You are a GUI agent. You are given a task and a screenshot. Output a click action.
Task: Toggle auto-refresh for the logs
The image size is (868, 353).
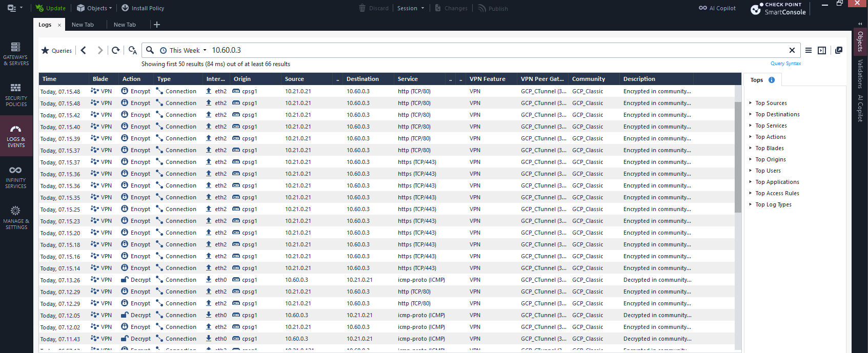click(133, 50)
